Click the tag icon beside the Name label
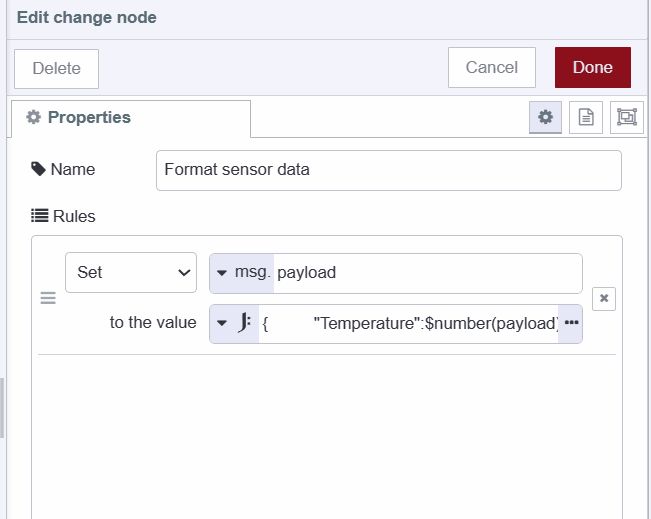The width and height of the screenshot is (651, 519). click(x=39, y=169)
